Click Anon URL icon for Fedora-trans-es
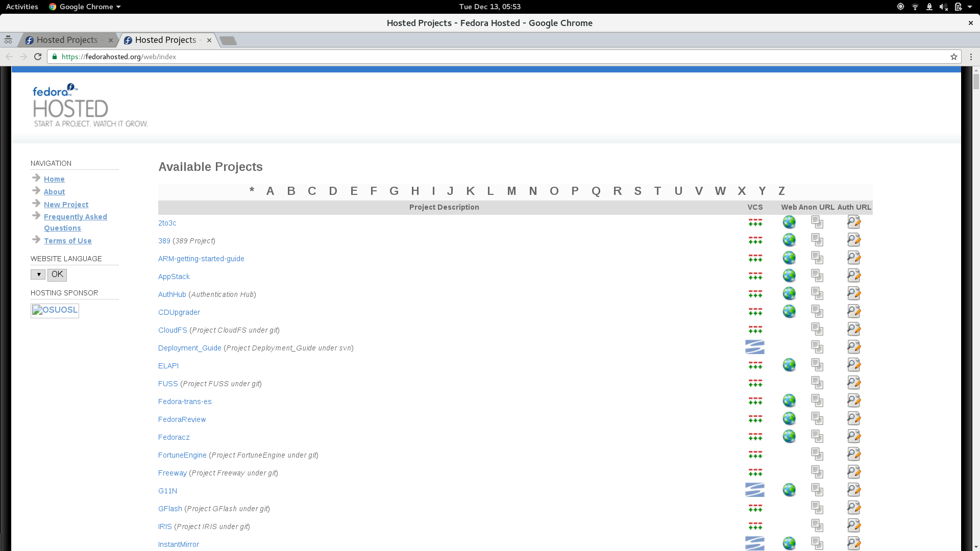 (817, 400)
